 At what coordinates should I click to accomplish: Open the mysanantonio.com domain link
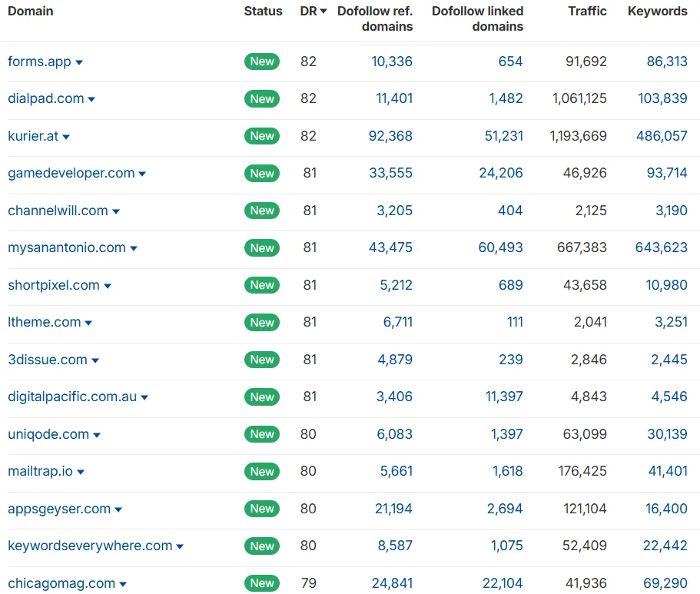click(67, 248)
